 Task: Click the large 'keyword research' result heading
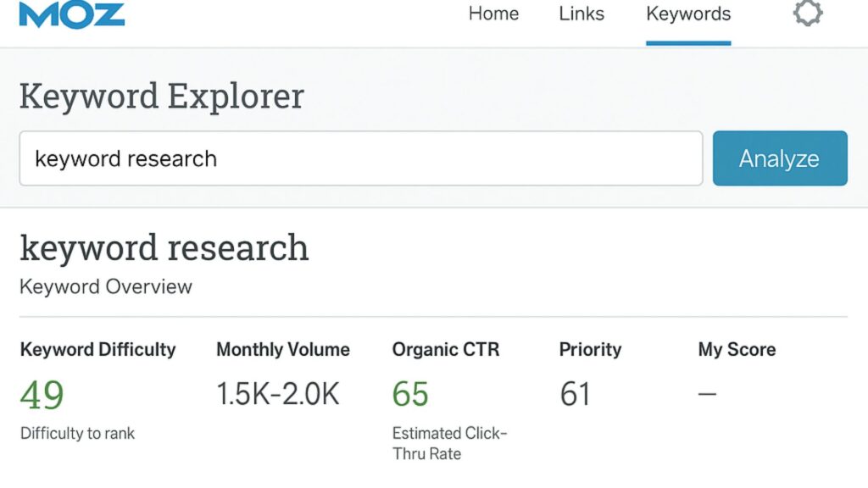[164, 248]
